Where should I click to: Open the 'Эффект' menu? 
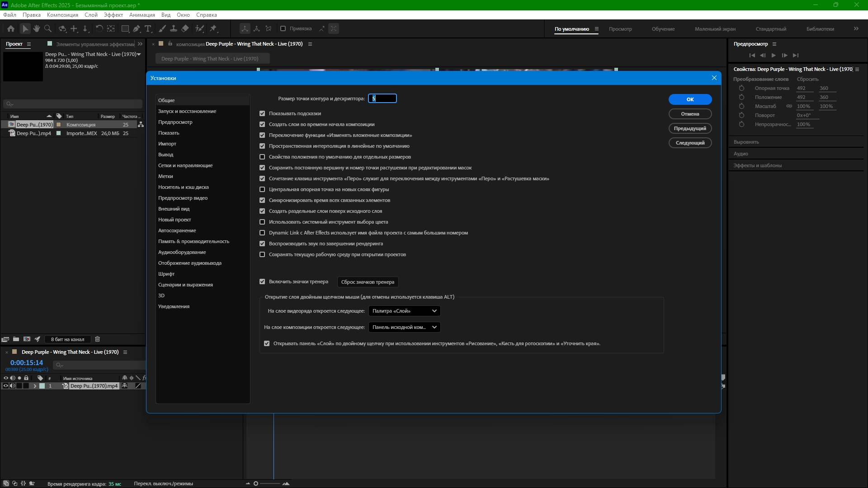tap(113, 15)
